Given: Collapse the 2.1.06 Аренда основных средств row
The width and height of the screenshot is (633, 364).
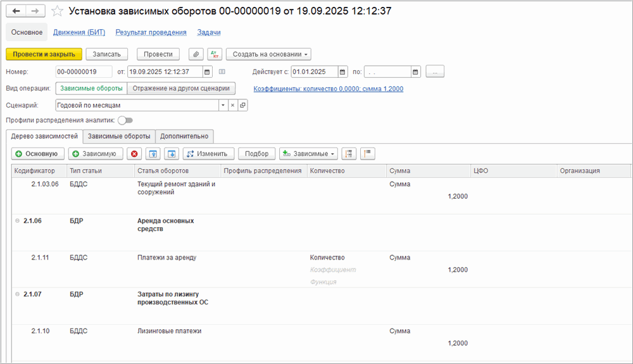Looking at the screenshot, I should 16,221.
